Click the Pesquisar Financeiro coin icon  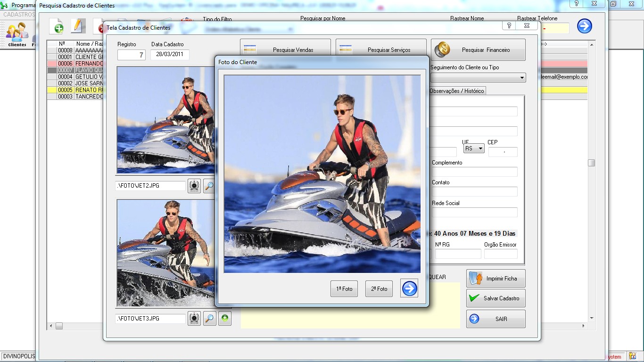point(442,49)
